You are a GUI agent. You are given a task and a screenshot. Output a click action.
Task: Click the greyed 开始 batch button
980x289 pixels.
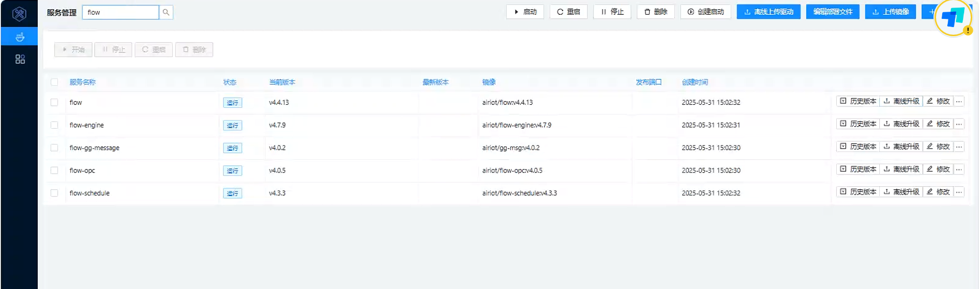click(73, 50)
